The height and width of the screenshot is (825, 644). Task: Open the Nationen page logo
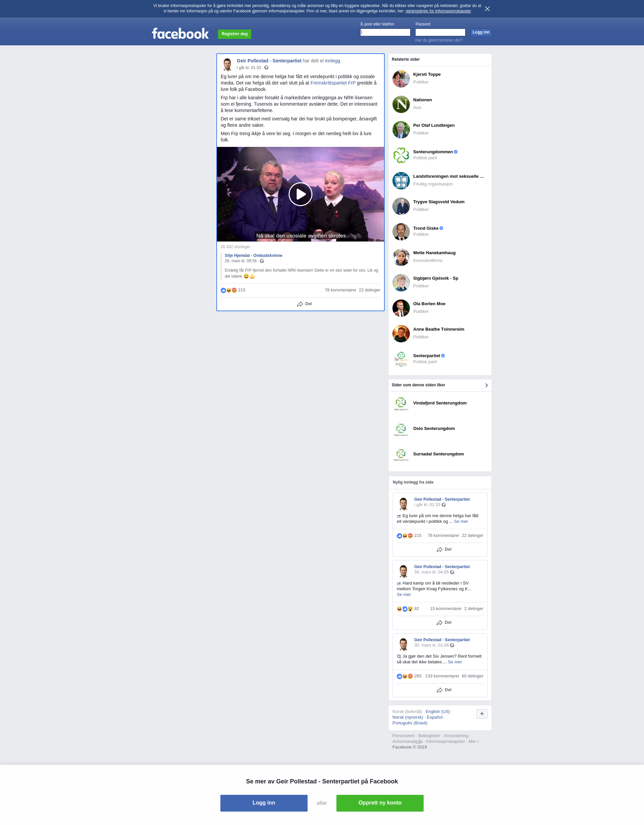pyautogui.click(x=401, y=104)
